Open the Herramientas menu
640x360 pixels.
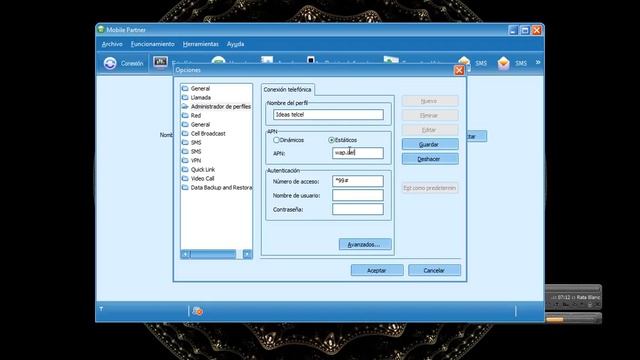[x=200, y=44]
